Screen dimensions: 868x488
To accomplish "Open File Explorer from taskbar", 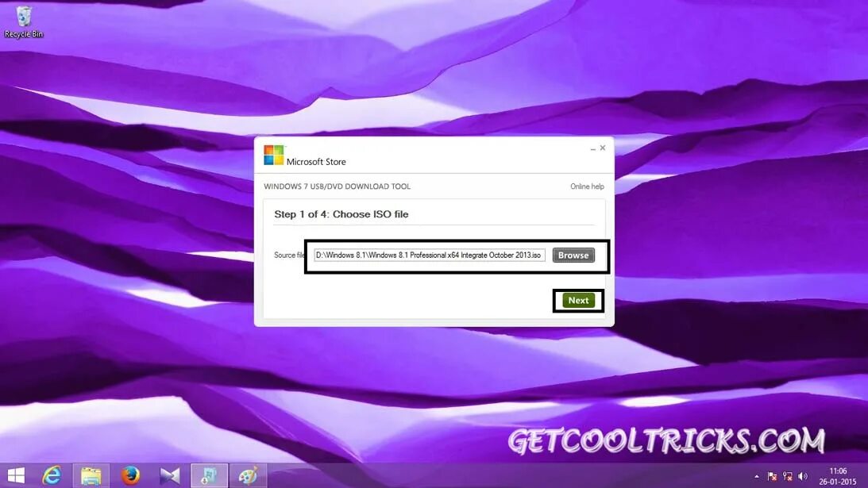I will pos(91,475).
